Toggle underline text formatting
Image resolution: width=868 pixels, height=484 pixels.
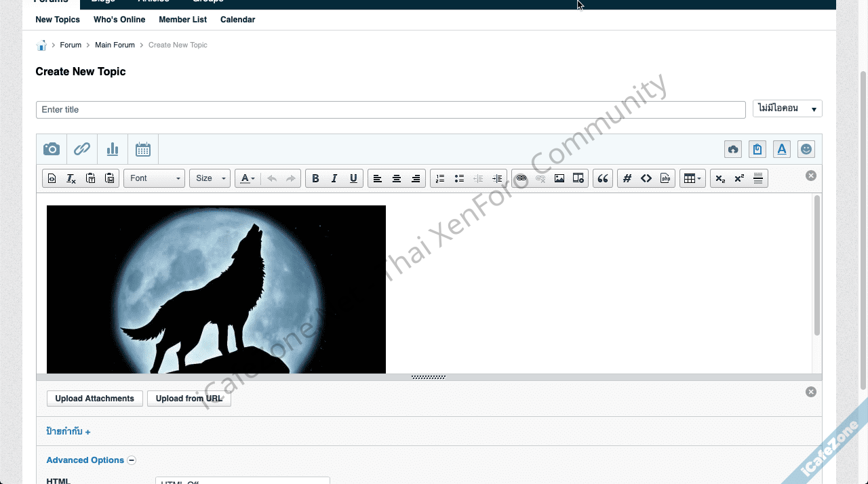click(353, 178)
